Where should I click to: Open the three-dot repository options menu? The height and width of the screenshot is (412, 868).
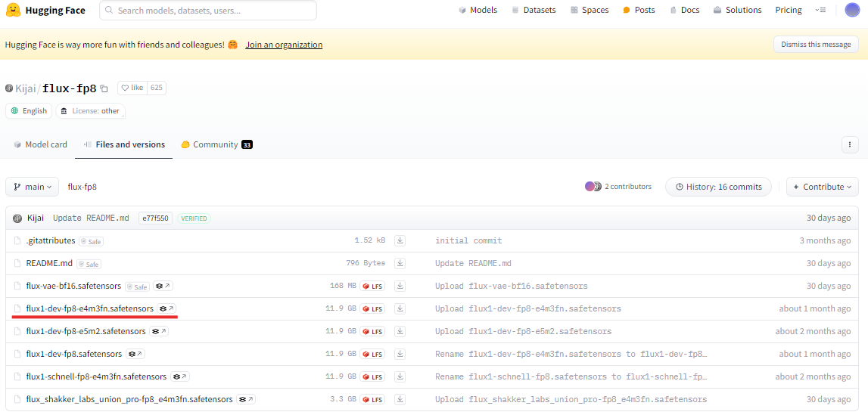point(850,144)
